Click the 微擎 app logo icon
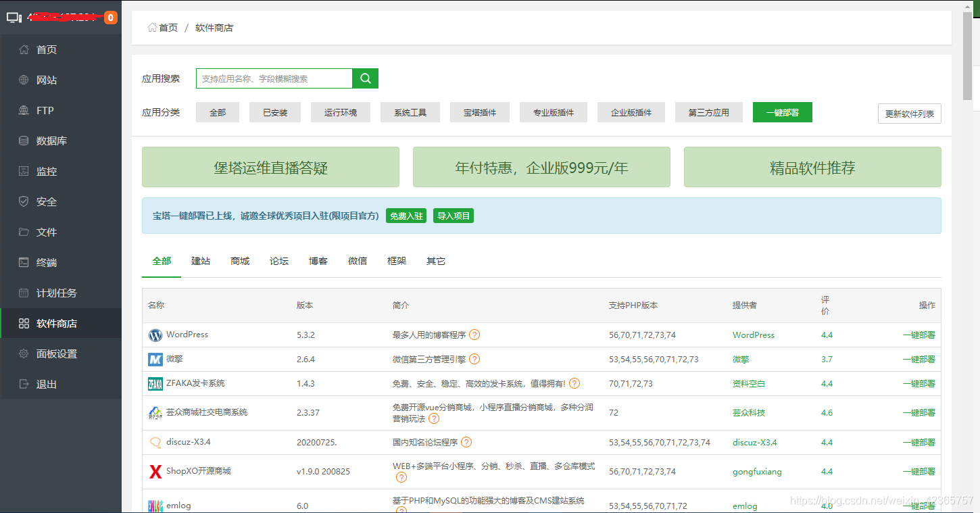This screenshot has height=513, width=980. [155, 360]
